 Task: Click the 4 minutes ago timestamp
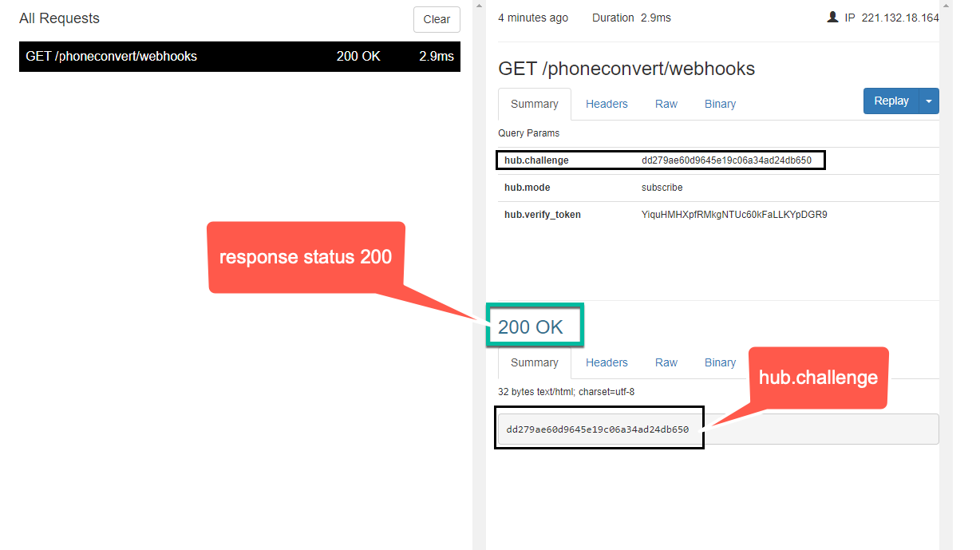tap(532, 17)
